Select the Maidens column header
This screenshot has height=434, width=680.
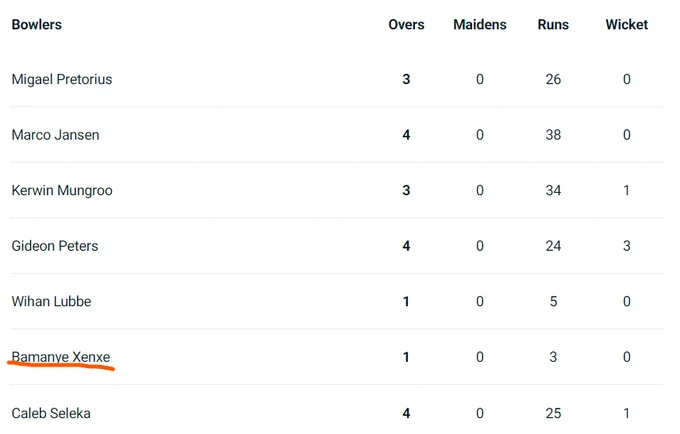480,25
